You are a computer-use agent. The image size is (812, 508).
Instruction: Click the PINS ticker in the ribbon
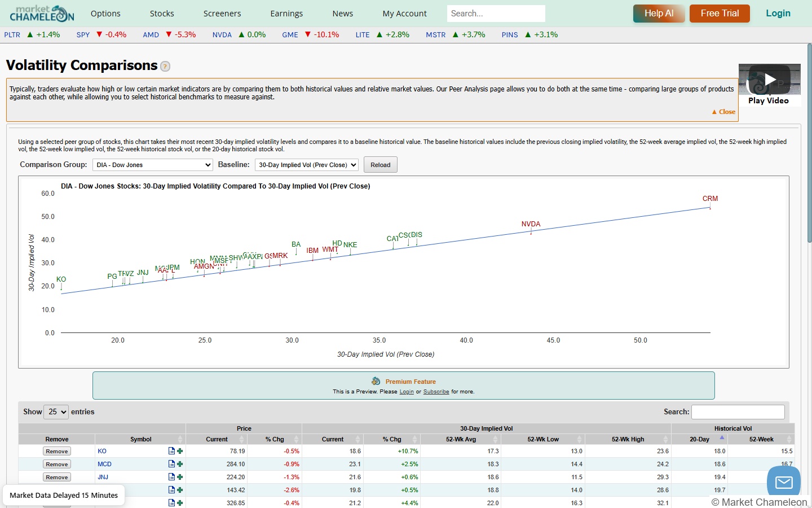pyautogui.click(x=510, y=35)
